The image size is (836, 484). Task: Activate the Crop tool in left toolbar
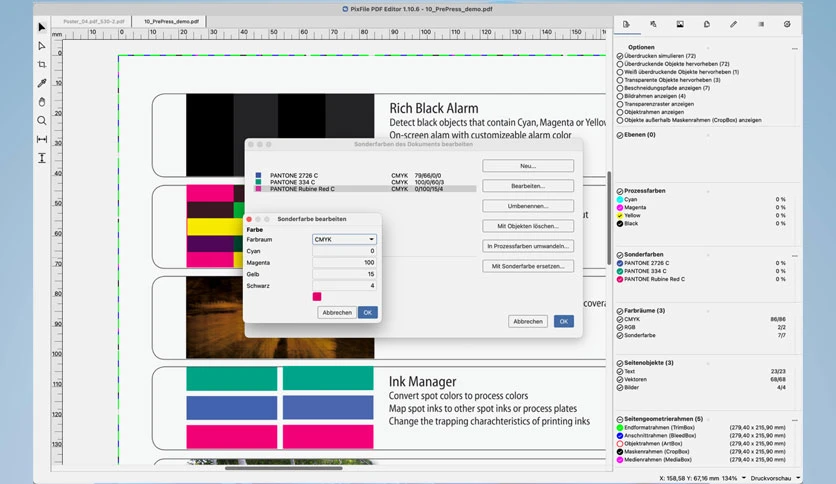42,64
